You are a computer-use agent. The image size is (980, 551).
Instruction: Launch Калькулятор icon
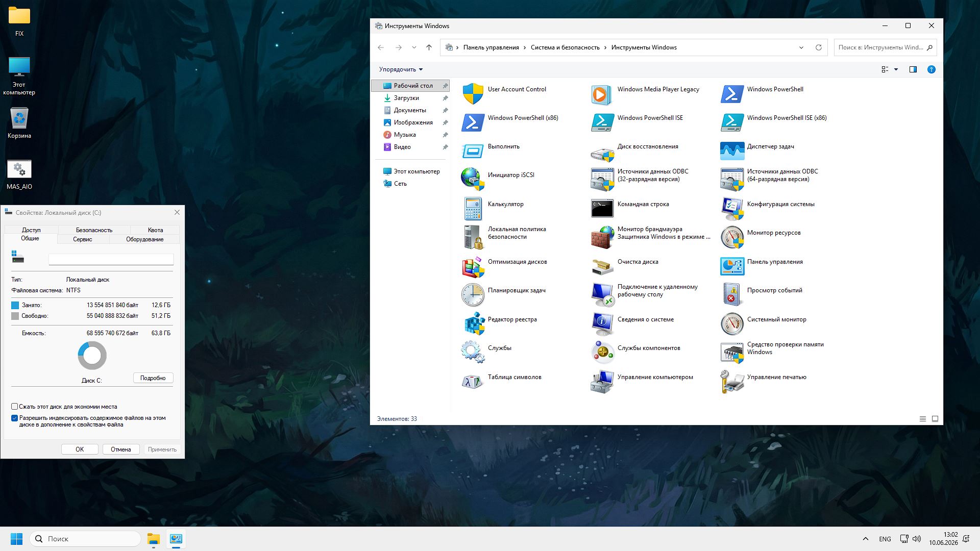click(x=473, y=209)
